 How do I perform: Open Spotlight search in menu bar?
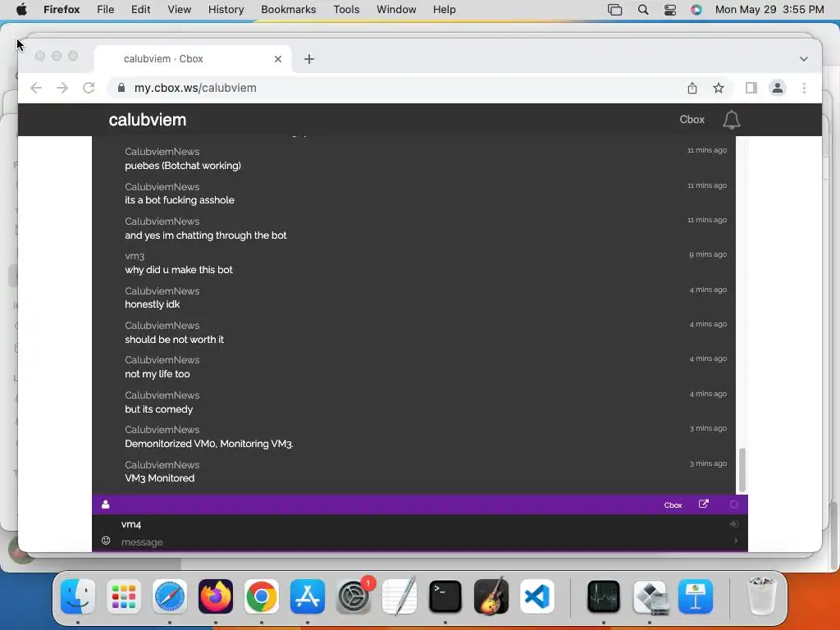pos(643,10)
